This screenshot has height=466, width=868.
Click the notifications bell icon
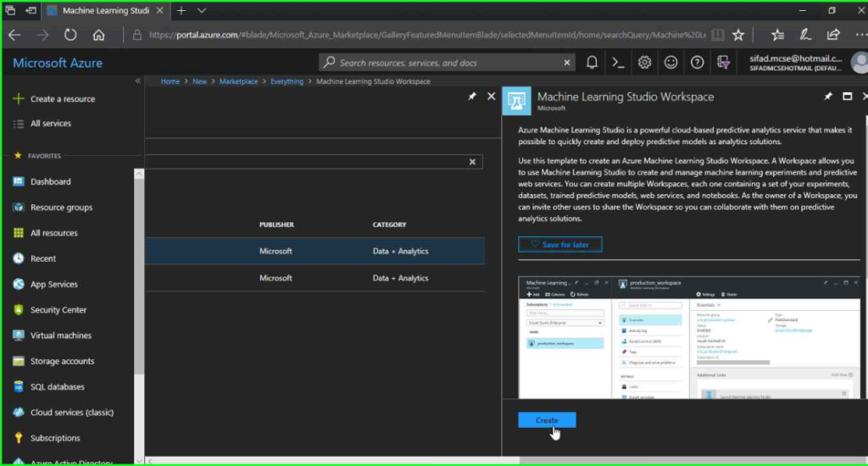[x=592, y=63]
